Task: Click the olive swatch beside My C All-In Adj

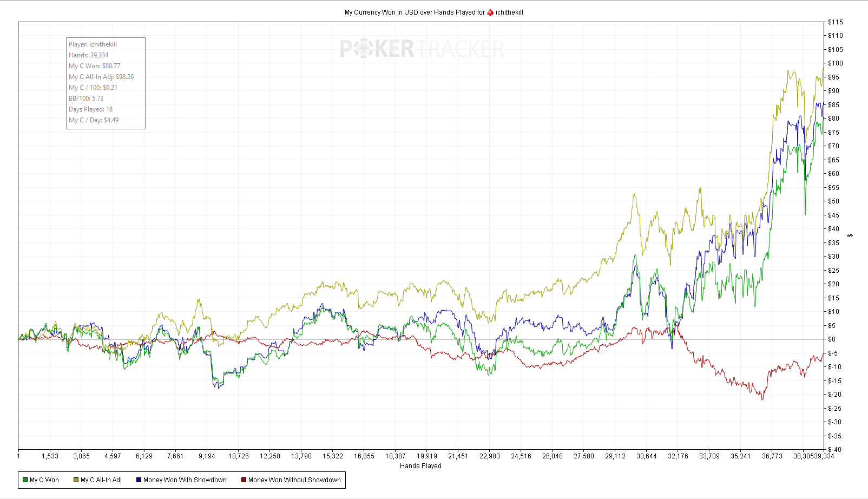Action: (76, 480)
